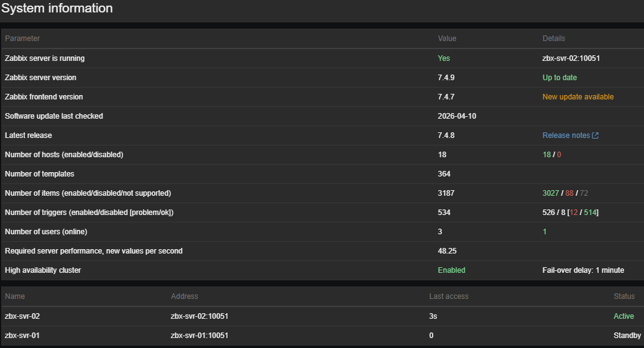644x348 pixels.
Task: Click the external link icon beside Release notes
Action: coord(596,135)
